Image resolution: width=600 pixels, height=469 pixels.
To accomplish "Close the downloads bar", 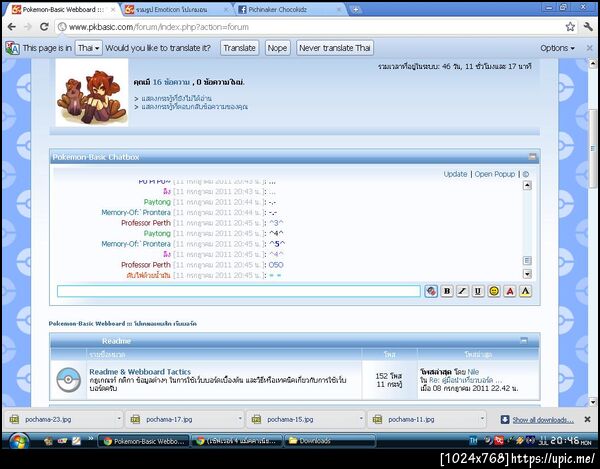I will pyautogui.click(x=587, y=419).
